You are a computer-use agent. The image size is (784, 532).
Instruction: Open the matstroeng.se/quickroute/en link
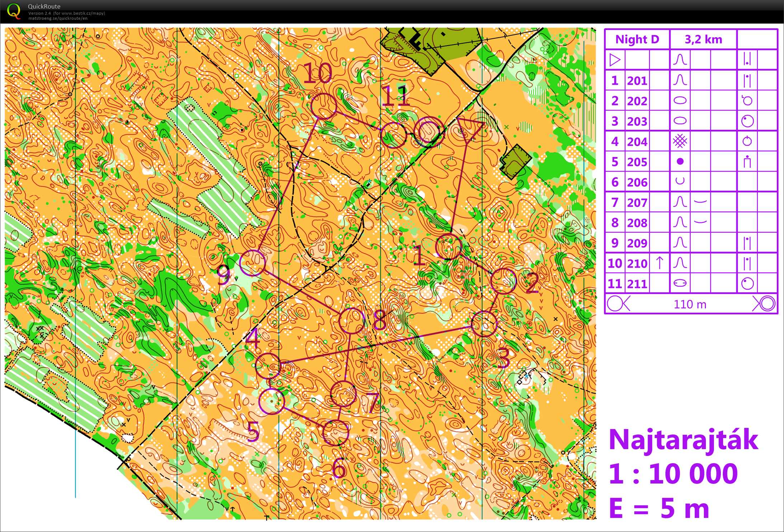tap(57, 18)
